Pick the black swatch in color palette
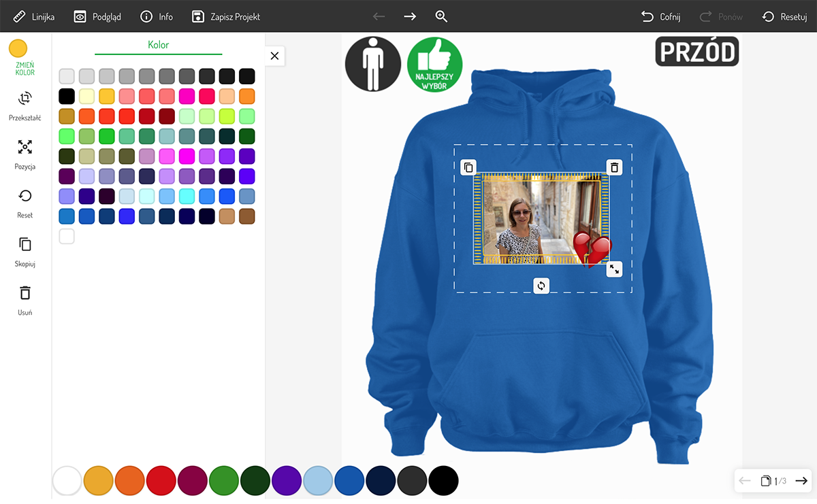 point(67,96)
